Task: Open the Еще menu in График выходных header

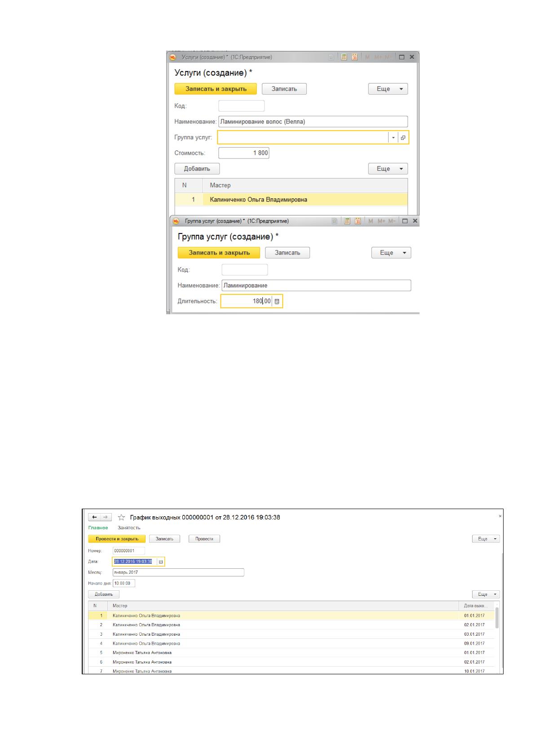Action: pyautogui.click(x=486, y=539)
